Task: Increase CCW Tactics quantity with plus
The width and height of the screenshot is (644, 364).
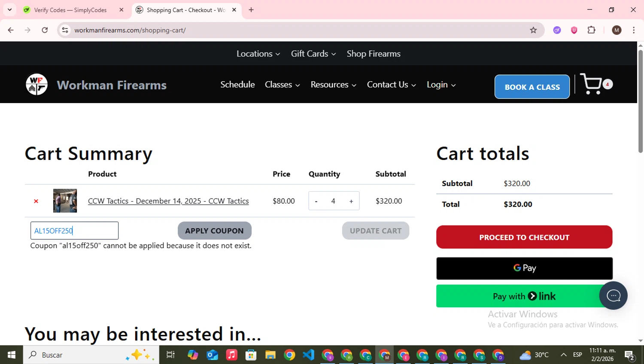Action: [x=351, y=201]
